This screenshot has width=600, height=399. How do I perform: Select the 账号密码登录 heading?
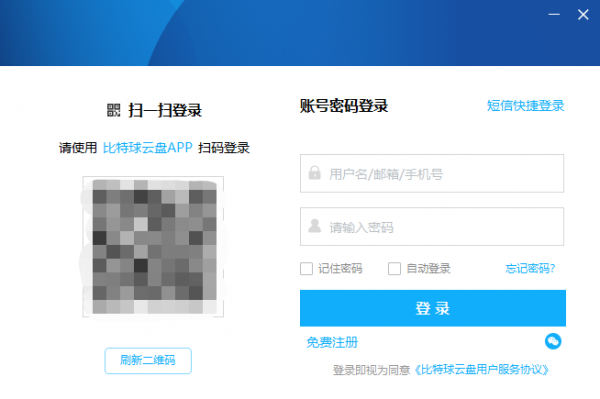coord(344,106)
